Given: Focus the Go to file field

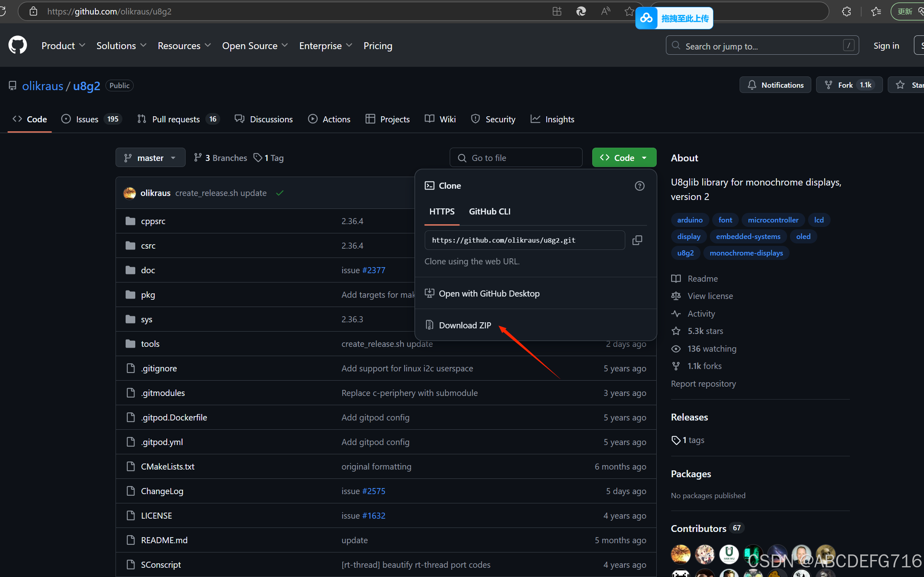Looking at the screenshot, I should pos(516,158).
